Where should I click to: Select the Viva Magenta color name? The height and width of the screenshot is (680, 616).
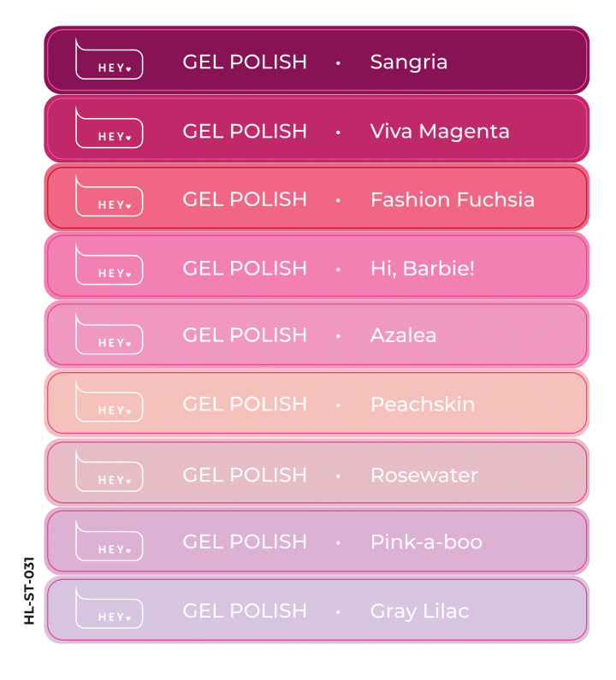[x=440, y=132]
